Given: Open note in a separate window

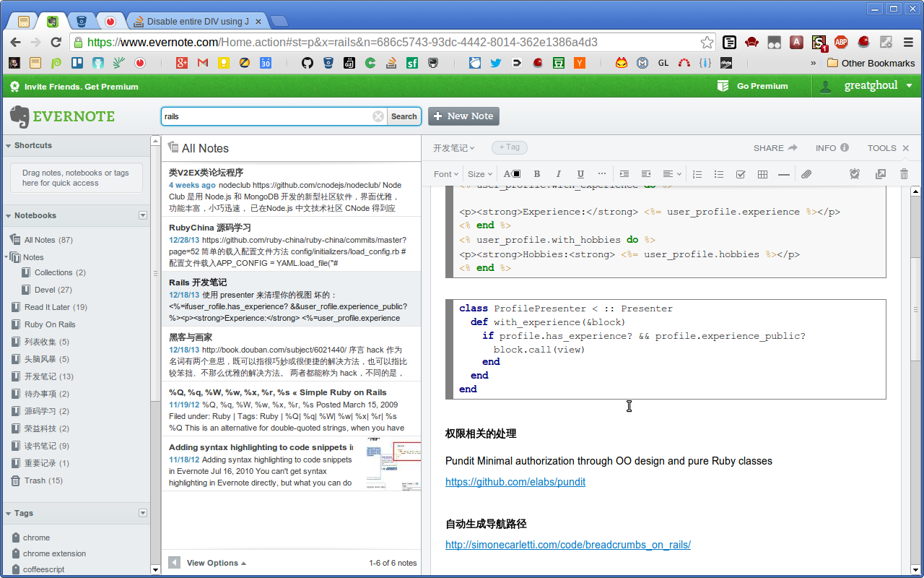Looking at the screenshot, I should (x=880, y=174).
